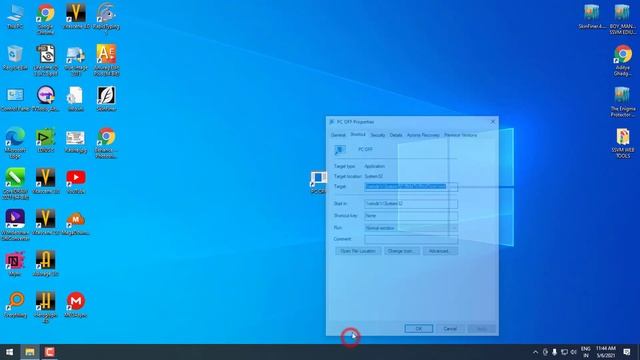This screenshot has width=640, height=360.
Task: Select the This PC desktop icon
Action: pos(16,16)
